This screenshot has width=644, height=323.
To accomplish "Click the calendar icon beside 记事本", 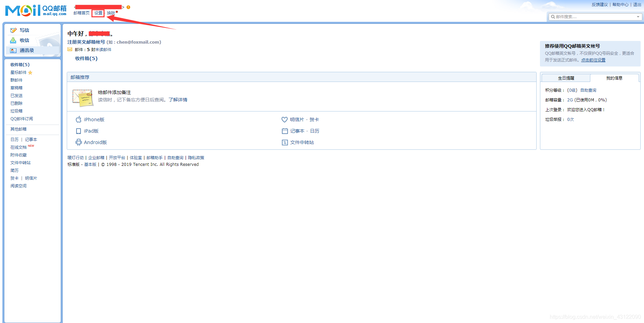I will 285,131.
